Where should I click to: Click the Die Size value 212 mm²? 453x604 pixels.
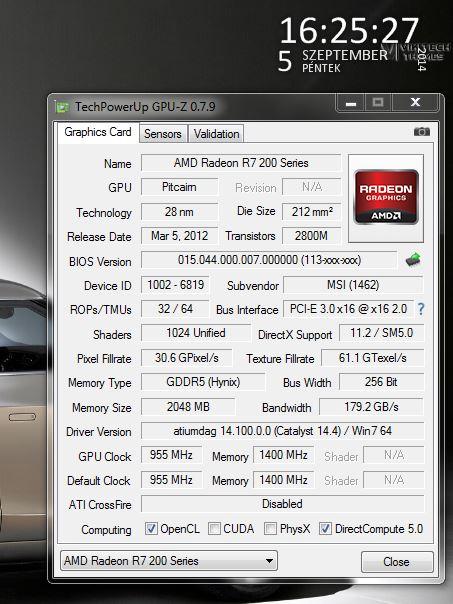point(312,211)
